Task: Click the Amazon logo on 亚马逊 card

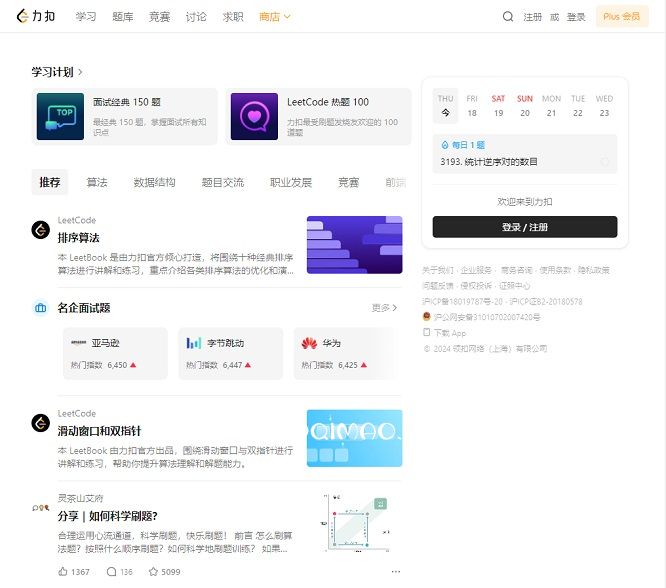Action: pyautogui.click(x=79, y=342)
